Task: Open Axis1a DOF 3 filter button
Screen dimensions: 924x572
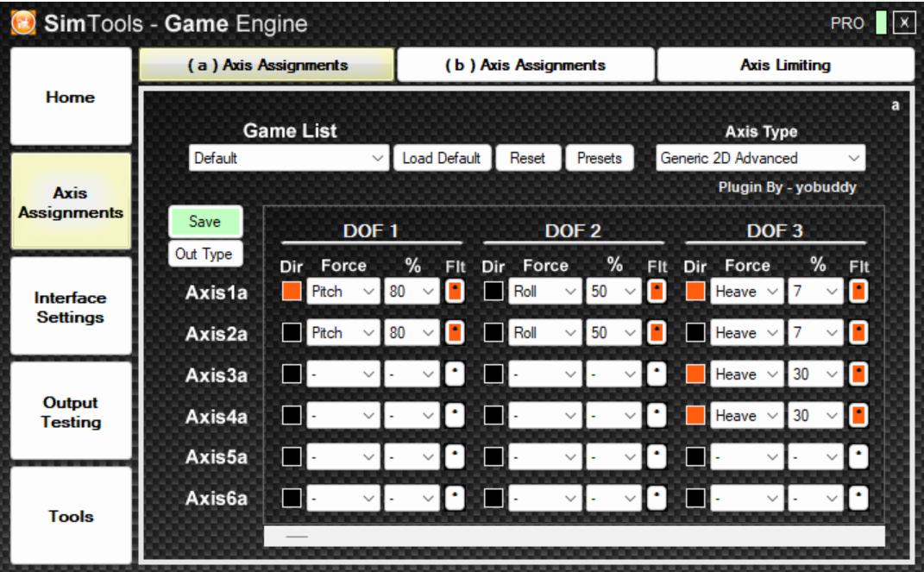Action: (858, 291)
